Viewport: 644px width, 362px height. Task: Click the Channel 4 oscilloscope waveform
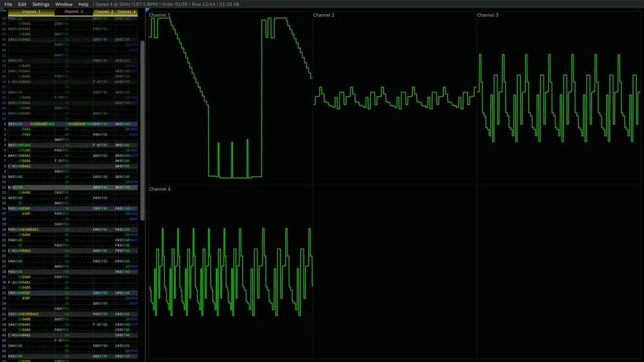(230, 272)
